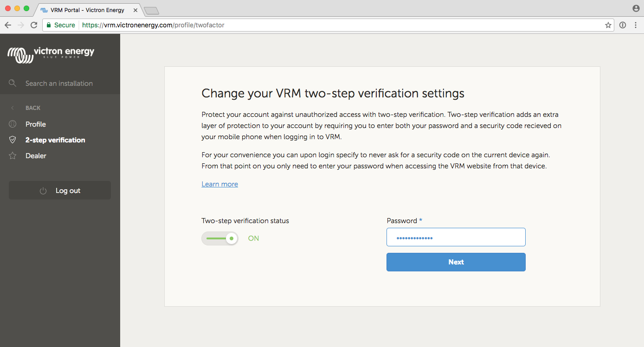Go back using browser back arrow
Viewport: 644px width, 347px height.
click(x=8, y=25)
